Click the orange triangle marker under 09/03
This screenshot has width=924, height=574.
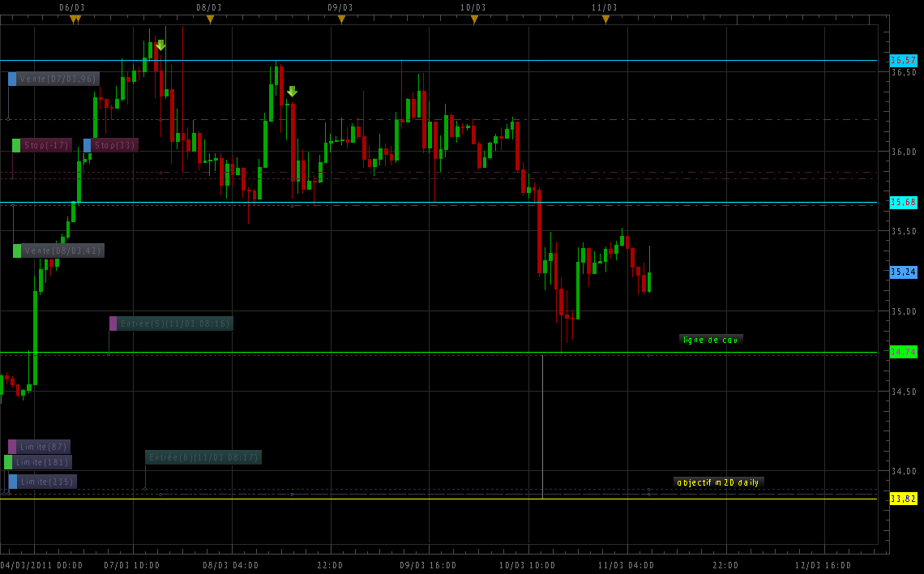pyautogui.click(x=341, y=19)
